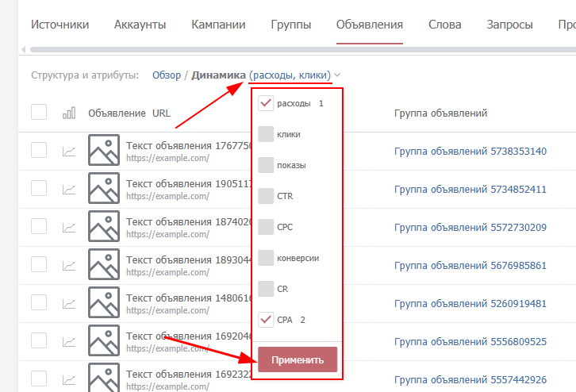Uncheck the «расходы» metric checkbox
This screenshot has height=392, width=576.
pos(266,103)
